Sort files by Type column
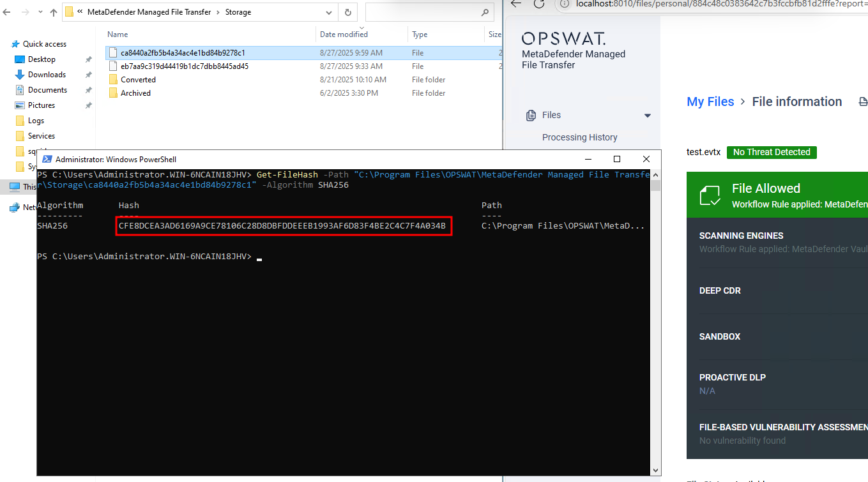Screen dimensions: 868x482 click(420, 34)
